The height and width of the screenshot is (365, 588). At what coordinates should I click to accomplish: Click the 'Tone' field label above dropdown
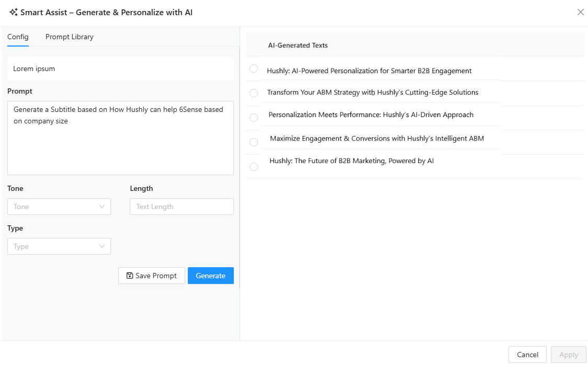pyautogui.click(x=15, y=188)
